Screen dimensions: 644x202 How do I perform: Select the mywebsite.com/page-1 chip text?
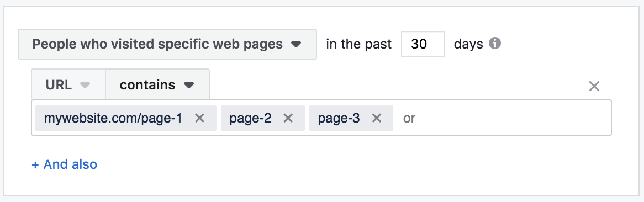click(x=113, y=118)
